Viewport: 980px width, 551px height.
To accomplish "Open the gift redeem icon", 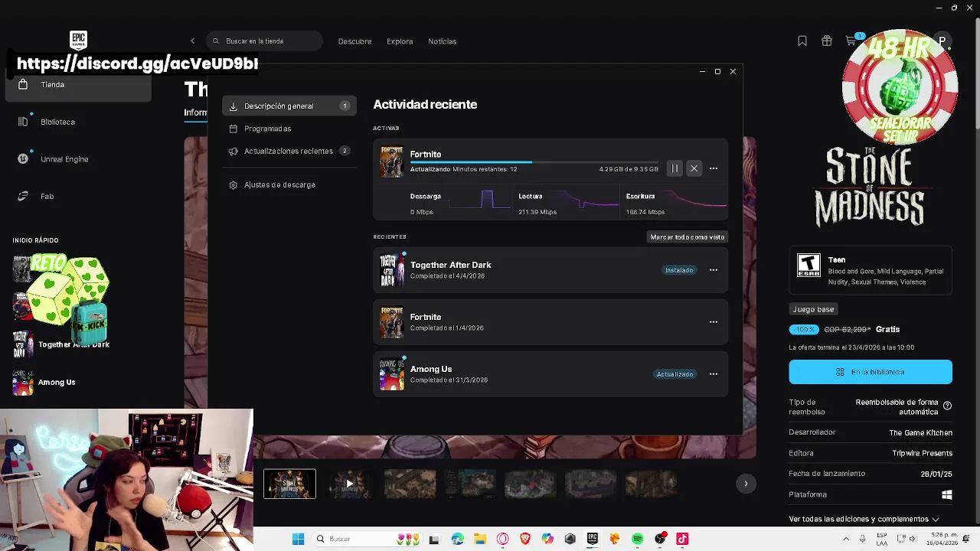I will click(826, 41).
